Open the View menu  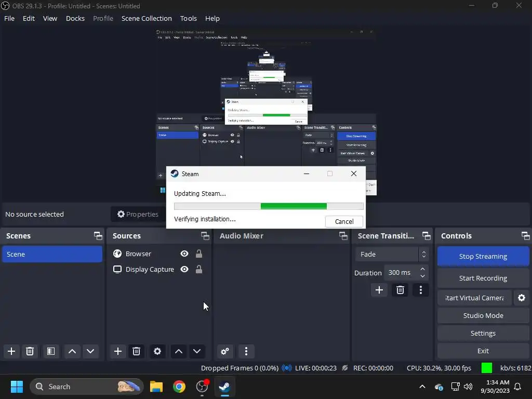tap(50, 18)
